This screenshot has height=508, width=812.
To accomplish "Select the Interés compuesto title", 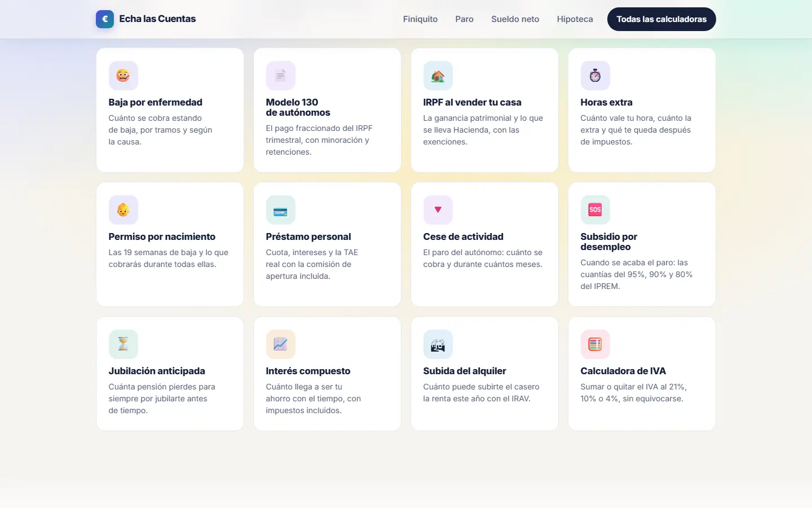I will (x=308, y=371).
